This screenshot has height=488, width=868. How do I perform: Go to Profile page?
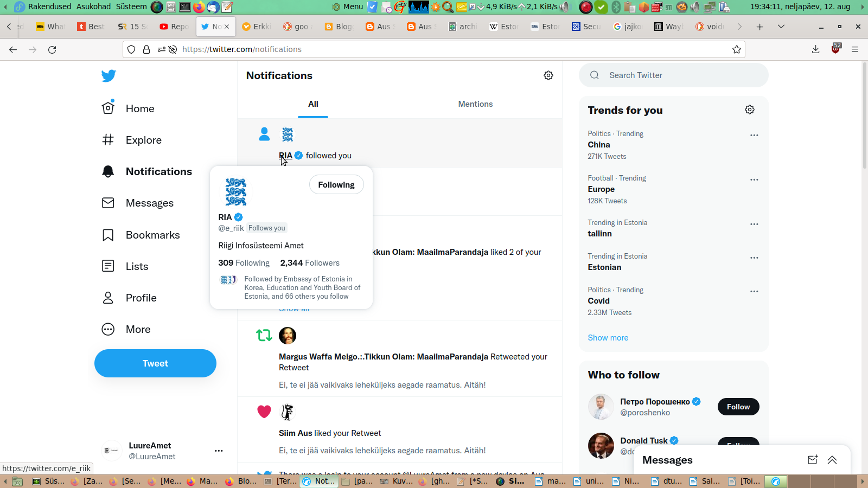coord(129,298)
